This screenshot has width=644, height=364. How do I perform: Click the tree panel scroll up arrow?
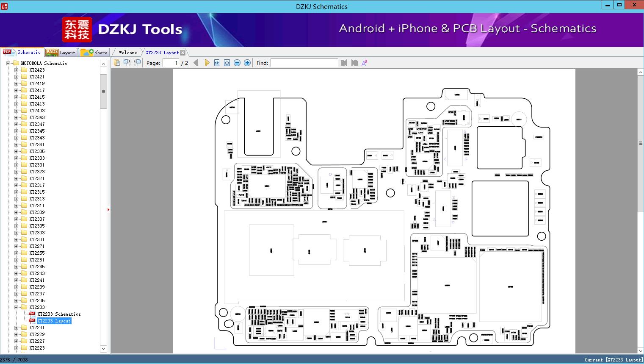point(103,64)
